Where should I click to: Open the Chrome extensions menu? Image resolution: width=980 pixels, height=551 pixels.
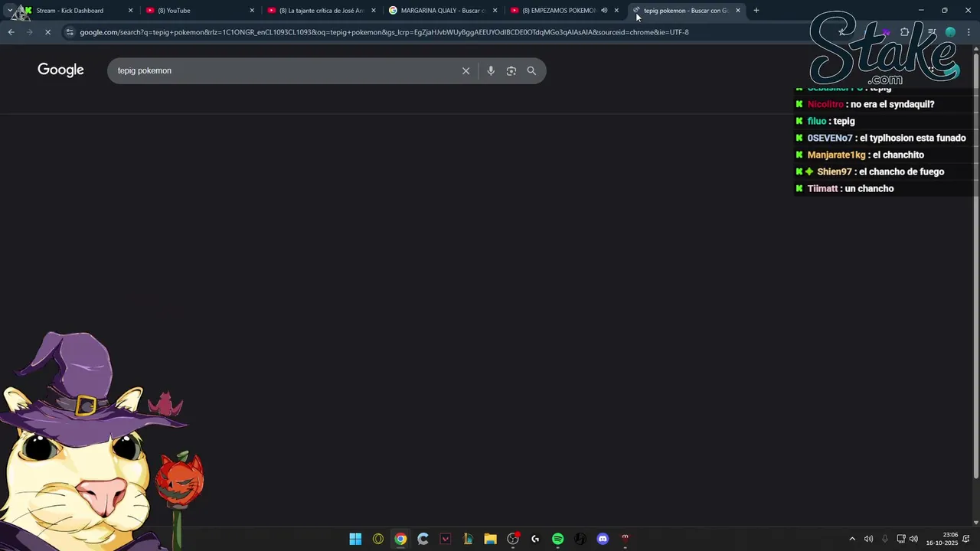(905, 32)
